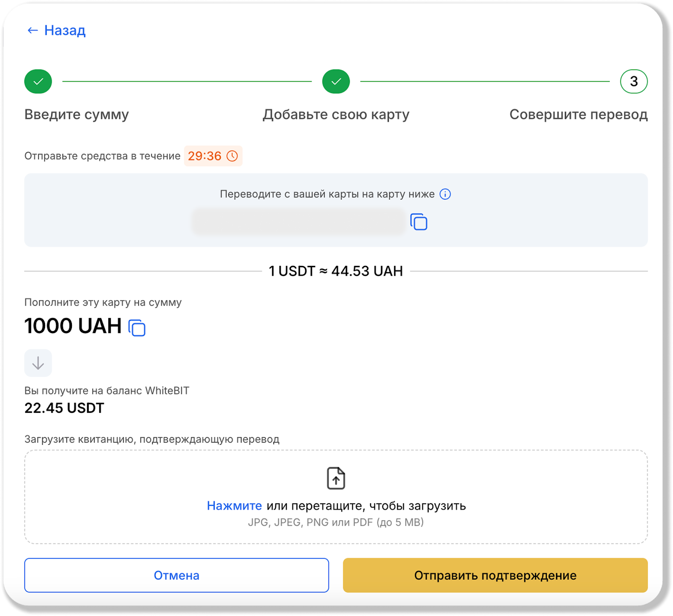The image size is (673, 616).
Task: Click the first step green checkmark
Action: 38,81
